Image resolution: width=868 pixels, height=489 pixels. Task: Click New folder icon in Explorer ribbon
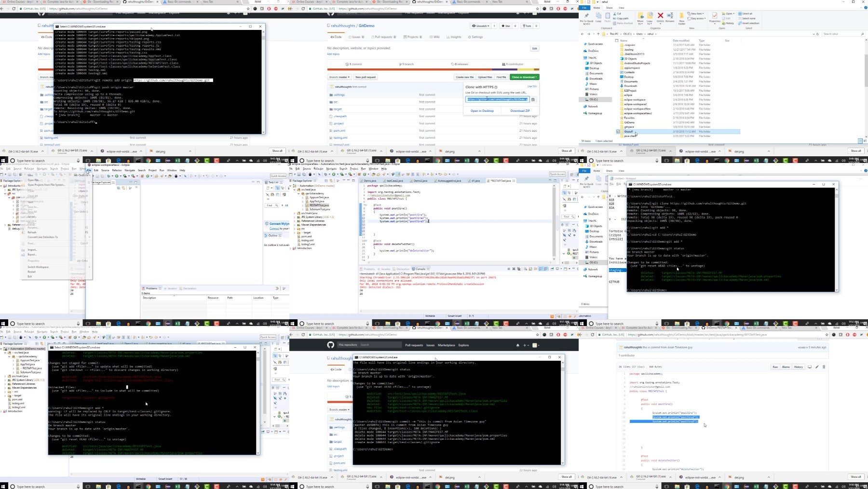(682, 18)
